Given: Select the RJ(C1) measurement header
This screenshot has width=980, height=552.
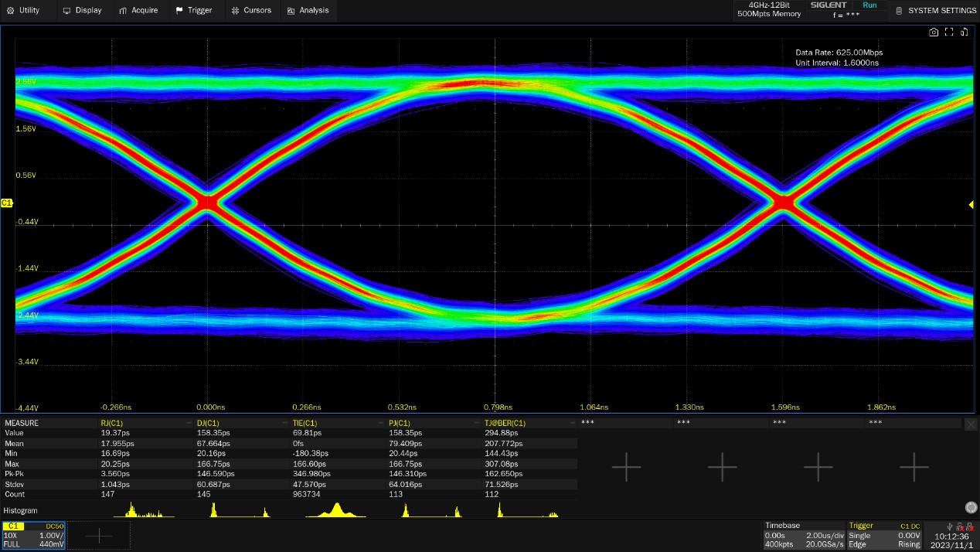Looking at the screenshot, I should pos(112,424).
